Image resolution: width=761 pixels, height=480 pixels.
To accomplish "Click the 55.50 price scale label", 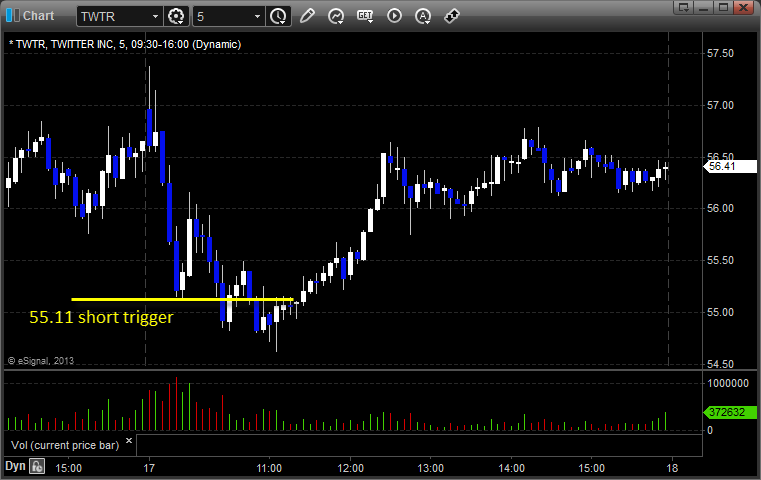I will click(x=720, y=261).
